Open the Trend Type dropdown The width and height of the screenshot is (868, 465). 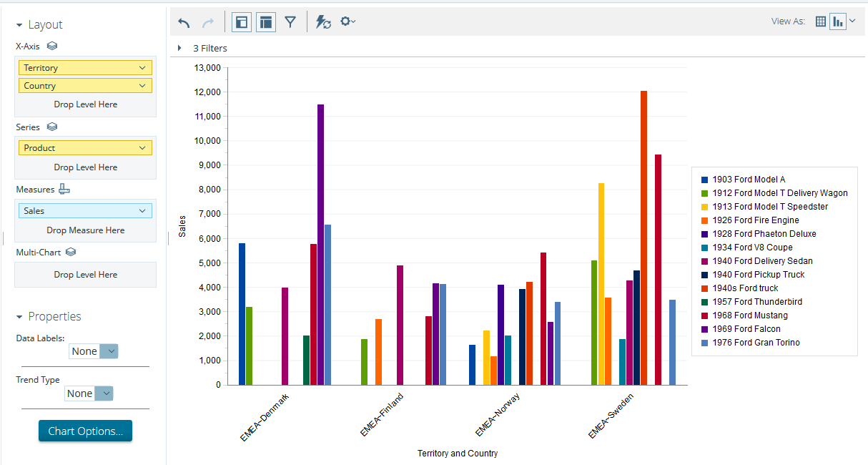click(x=89, y=393)
